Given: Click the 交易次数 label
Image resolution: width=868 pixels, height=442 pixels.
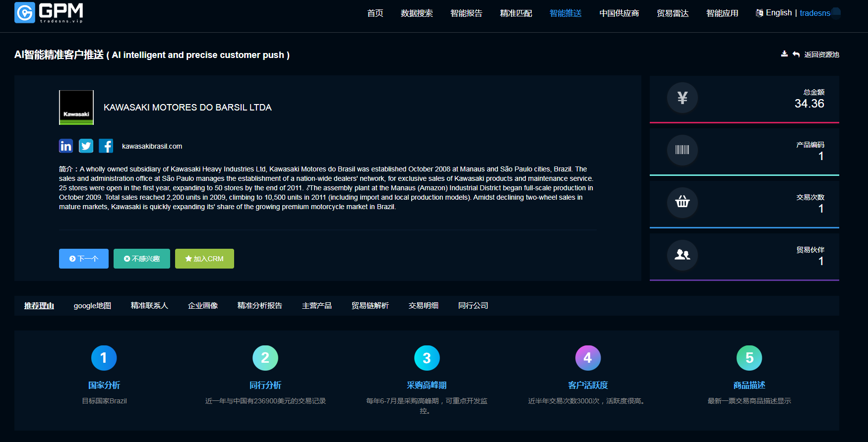Looking at the screenshot, I should click(810, 197).
